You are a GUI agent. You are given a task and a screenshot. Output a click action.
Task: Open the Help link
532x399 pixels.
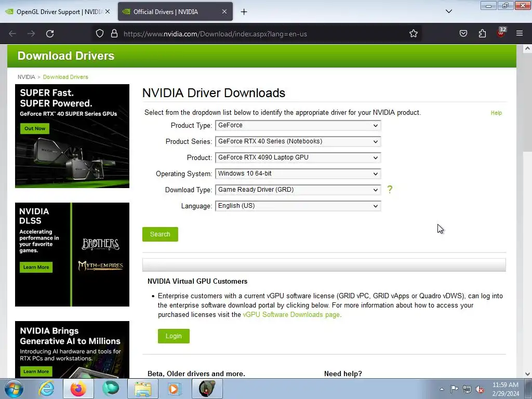[496, 113]
